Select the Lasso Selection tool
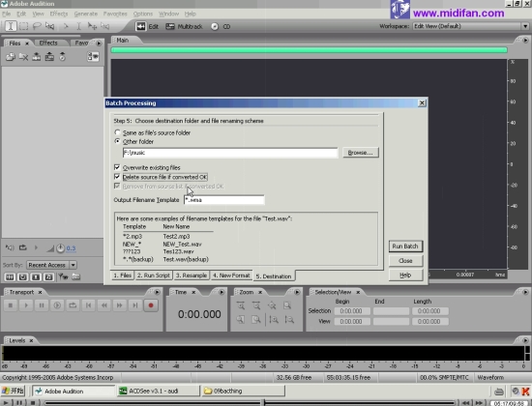 click(x=37, y=26)
